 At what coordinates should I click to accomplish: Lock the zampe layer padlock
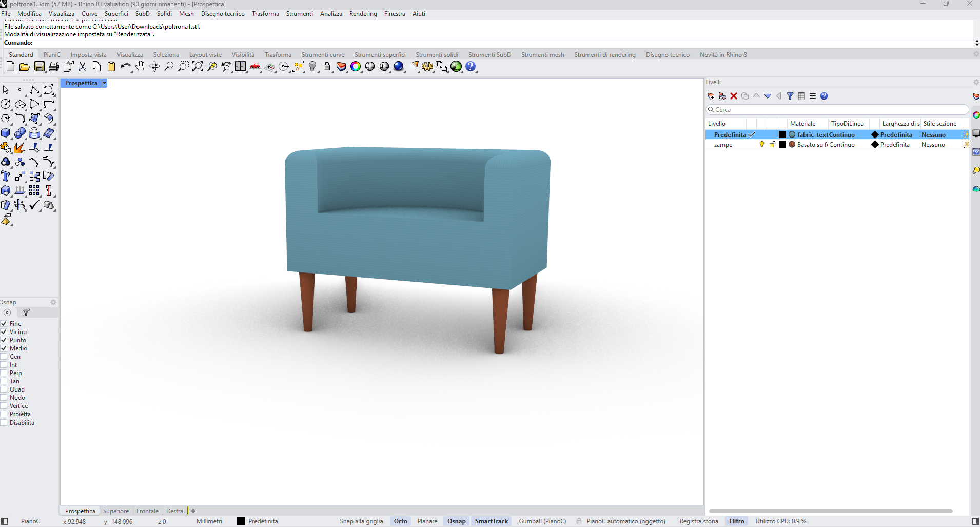(x=772, y=145)
